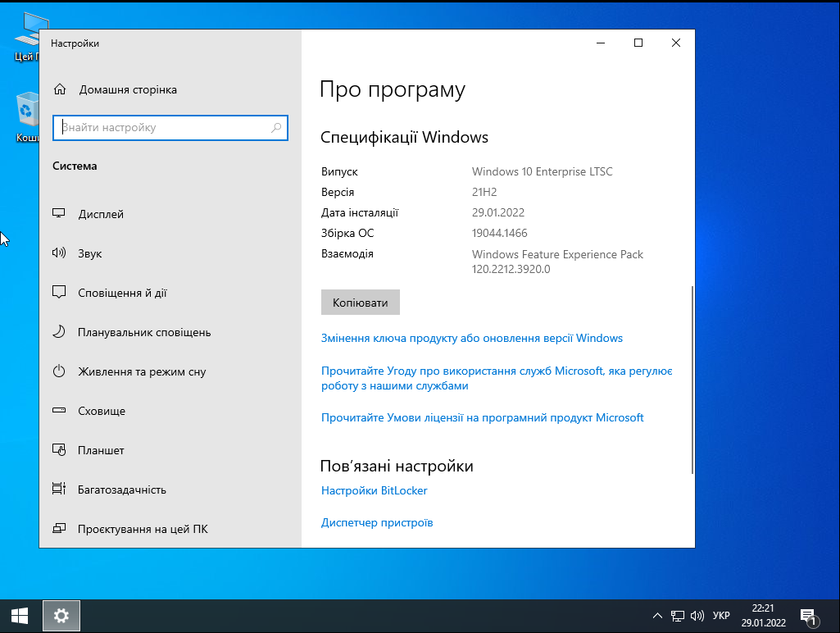This screenshot has height=633, width=840.
Task: Read the Microsoft software license terms link
Action: pos(482,417)
